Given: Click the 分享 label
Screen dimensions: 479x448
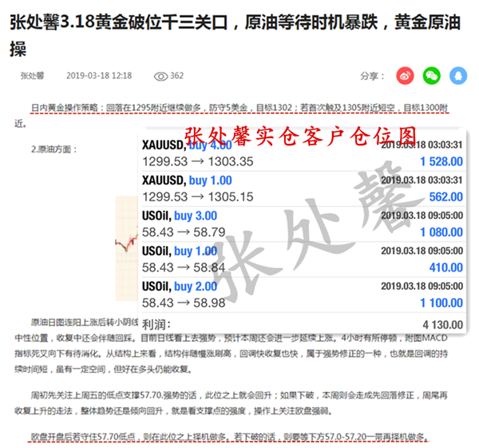Looking at the screenshot, I should (372, 76).
